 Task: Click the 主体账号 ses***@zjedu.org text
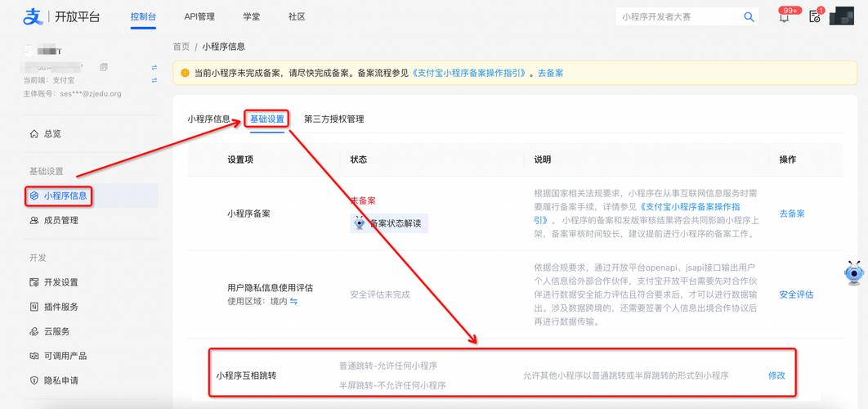[x=72, y=93]
